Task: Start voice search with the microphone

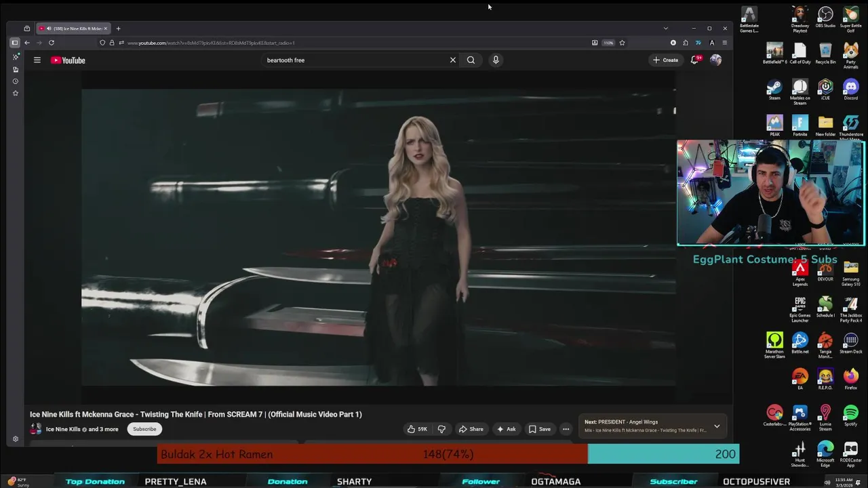Action: (x=496, y=60)
